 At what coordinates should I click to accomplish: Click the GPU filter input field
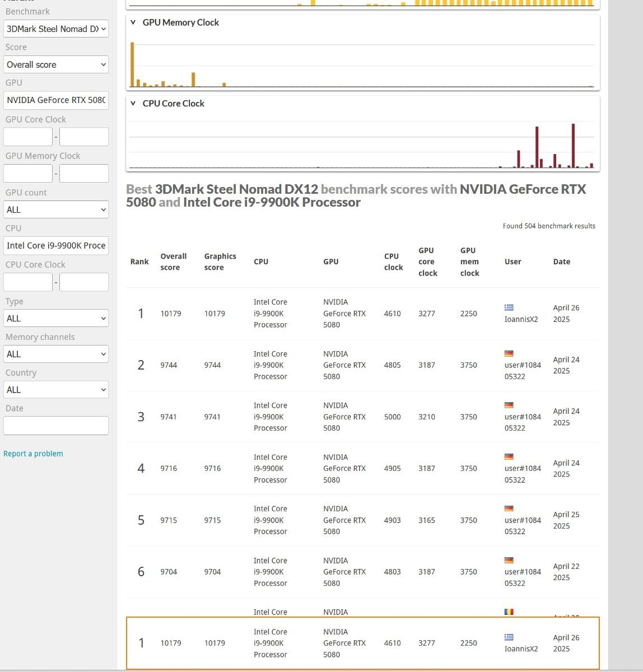pyautogui.click(x=56, y=100)
